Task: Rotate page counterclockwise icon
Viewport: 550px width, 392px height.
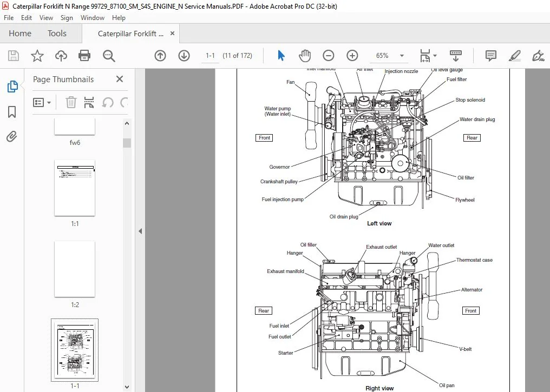Action: point(108,103)
